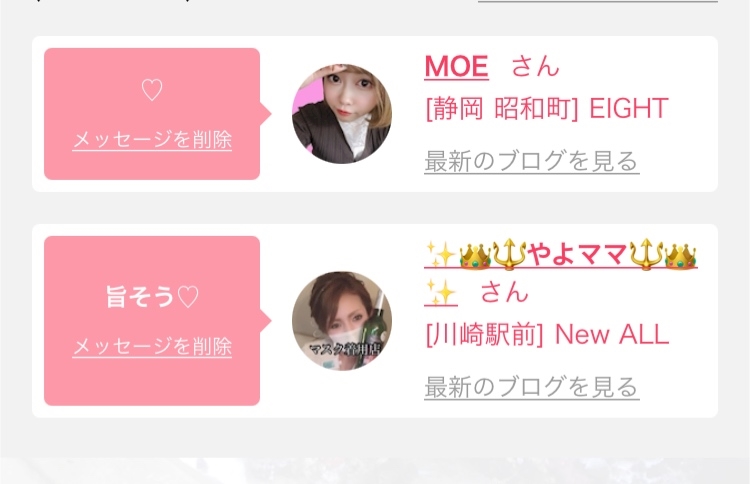The width and height of the screenshot is (750, 484).
Task: Select the [静岡 昭和町] EIGHT shop text
Action: 547,109
